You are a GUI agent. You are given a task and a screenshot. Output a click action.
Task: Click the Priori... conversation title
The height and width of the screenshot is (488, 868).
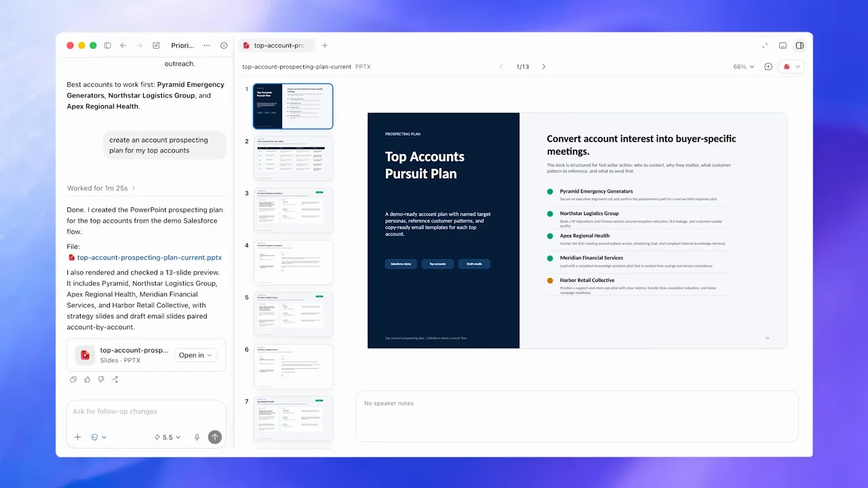[182, 45]
